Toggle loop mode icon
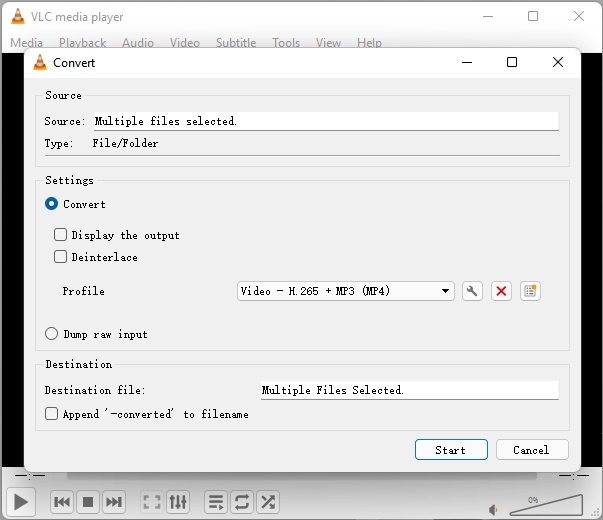 242,502
